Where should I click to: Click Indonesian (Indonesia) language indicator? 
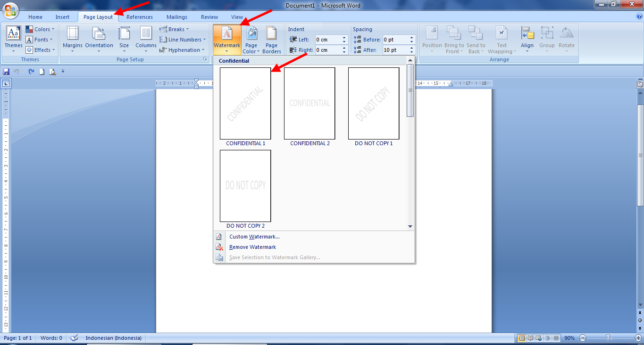click(x=114, y=338)
